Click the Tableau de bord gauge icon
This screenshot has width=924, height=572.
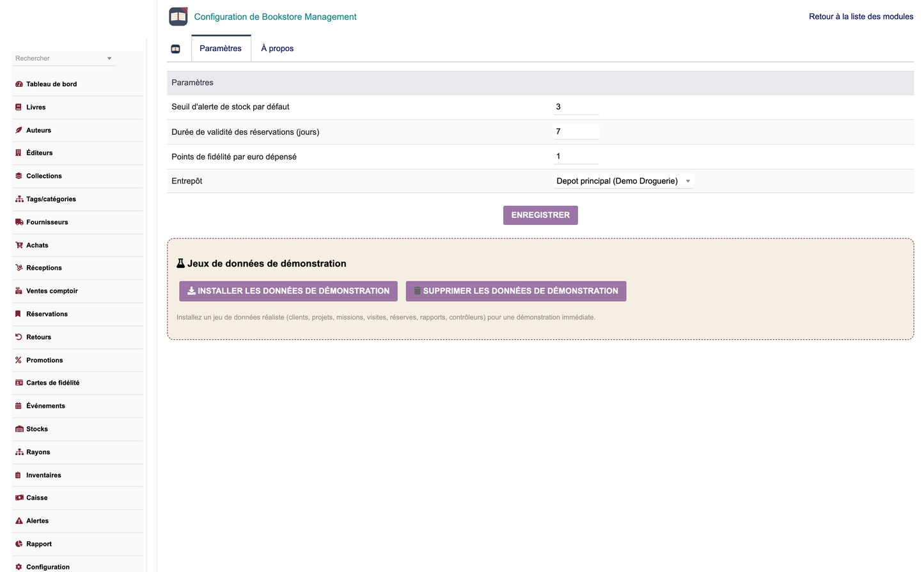coord(19,84)
